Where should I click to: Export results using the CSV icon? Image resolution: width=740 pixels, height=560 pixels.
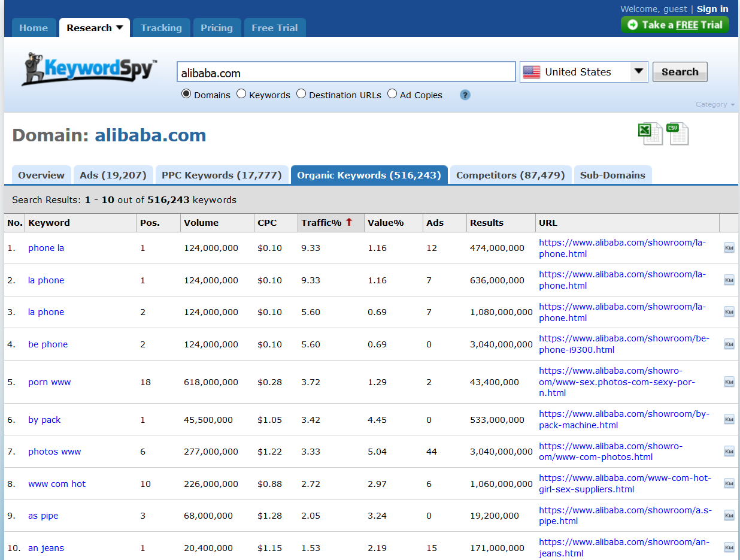[677, 134]
